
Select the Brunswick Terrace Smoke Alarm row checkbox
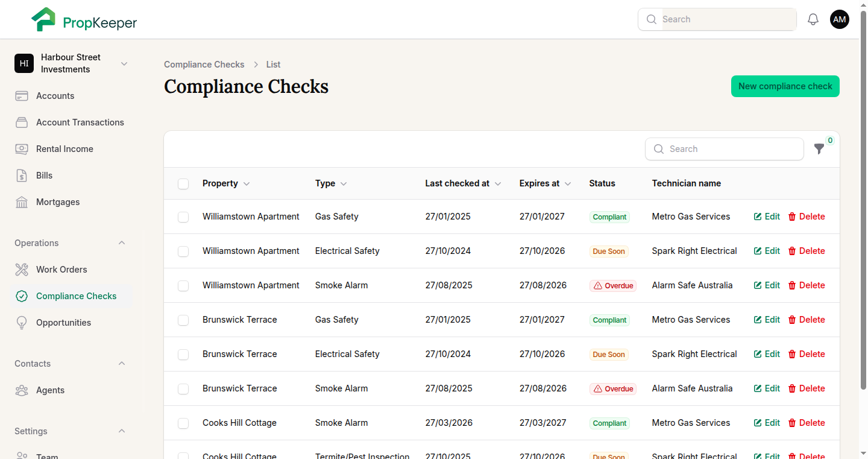pyautogui.click(x=183, y=389)
